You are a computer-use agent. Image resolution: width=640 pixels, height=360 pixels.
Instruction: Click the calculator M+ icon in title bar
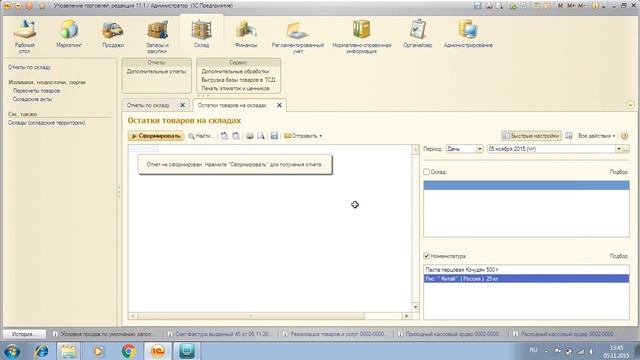(571, 6)
